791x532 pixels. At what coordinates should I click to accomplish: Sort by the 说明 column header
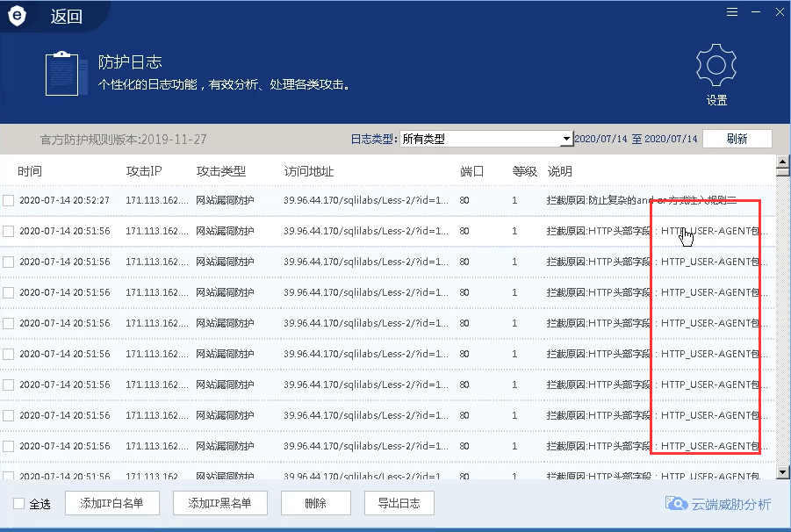click(x=559, y=171)
